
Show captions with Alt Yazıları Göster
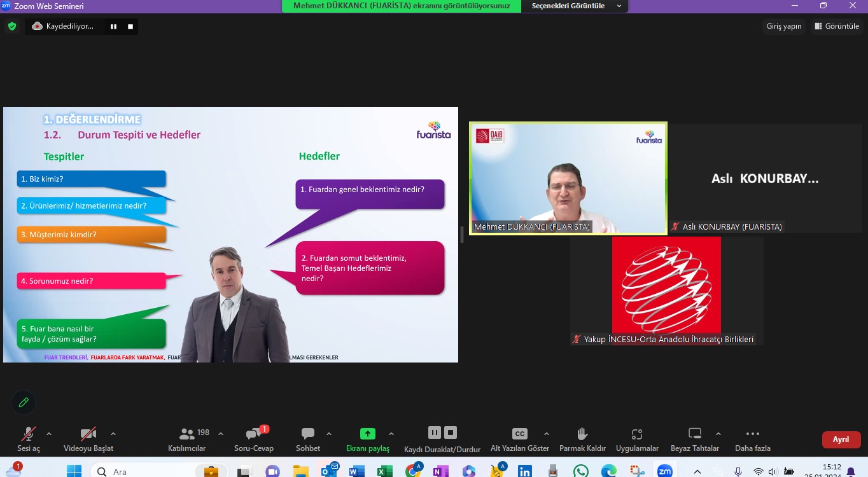(520, 439)
